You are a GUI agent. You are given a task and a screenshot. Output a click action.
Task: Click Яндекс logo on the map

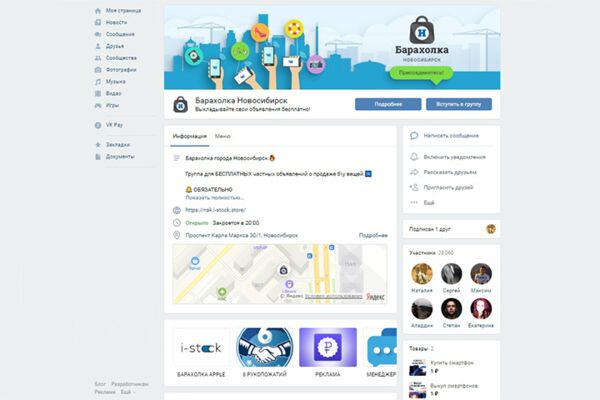(375, 297)
